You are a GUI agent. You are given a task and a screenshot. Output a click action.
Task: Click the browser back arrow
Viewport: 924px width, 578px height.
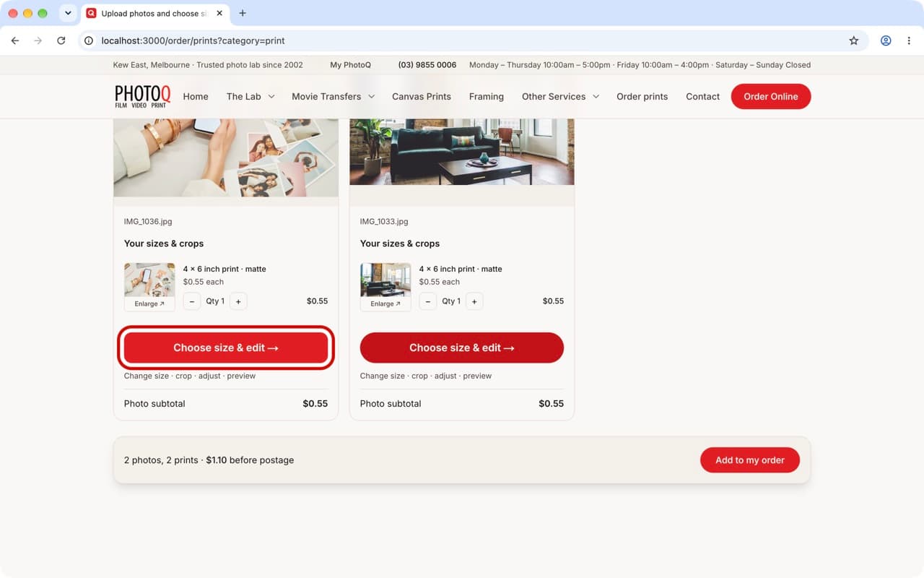click(x=15, y=40)
